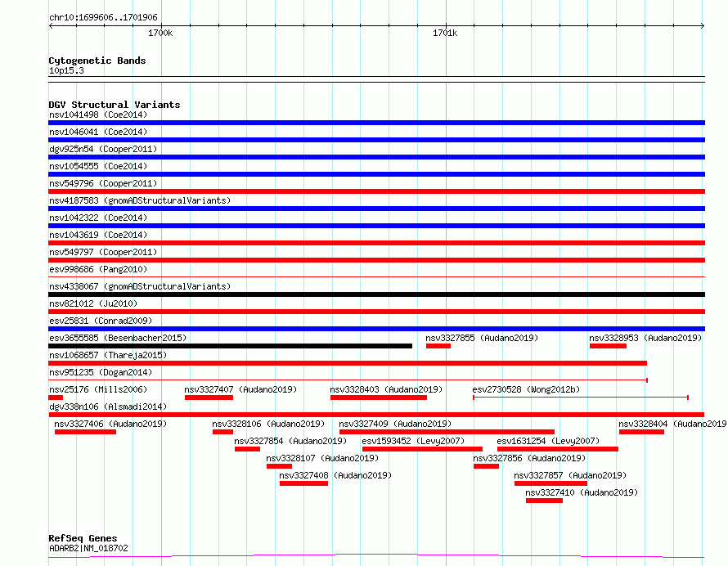Viewport: 728px width, 566px height.
Task: Click the nsv3327406 (Audano2019) label
Action: (110, 424)
